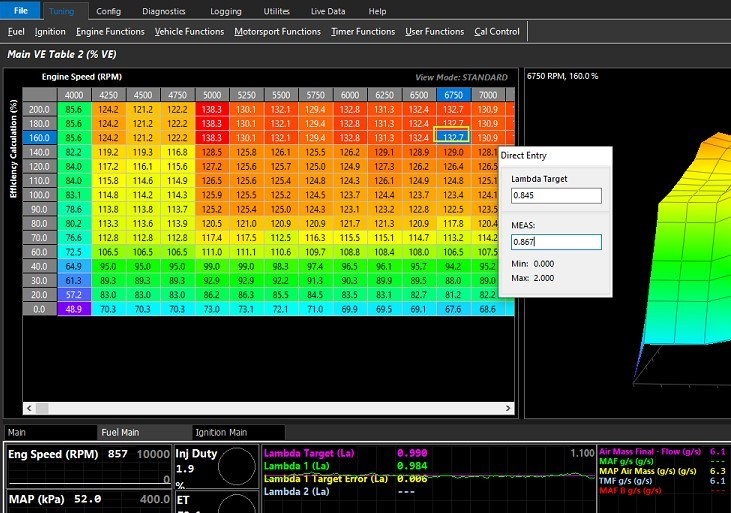Open the Logging tab
The width and height of the screenshot is (731, 513).
coord(226,11)
